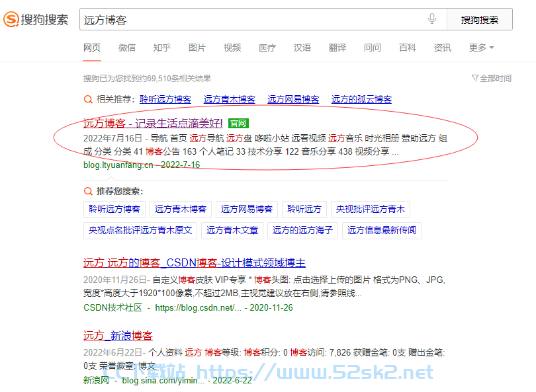Image resolution: width=536 pixels, height=392 pixels.
Task: Select suggestion chip 远方的远方海子
Action: [x=302, y=230]
